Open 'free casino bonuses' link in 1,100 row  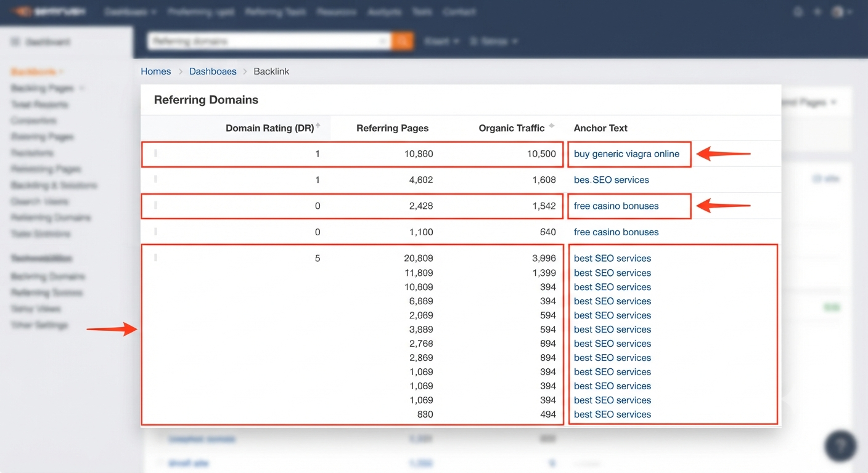coord(616,232)
